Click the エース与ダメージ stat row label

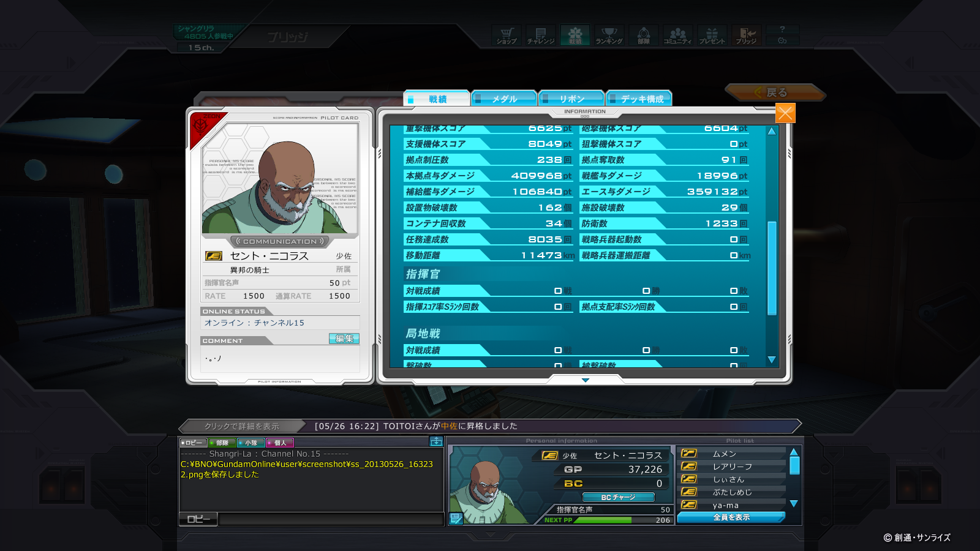point(616,192)
